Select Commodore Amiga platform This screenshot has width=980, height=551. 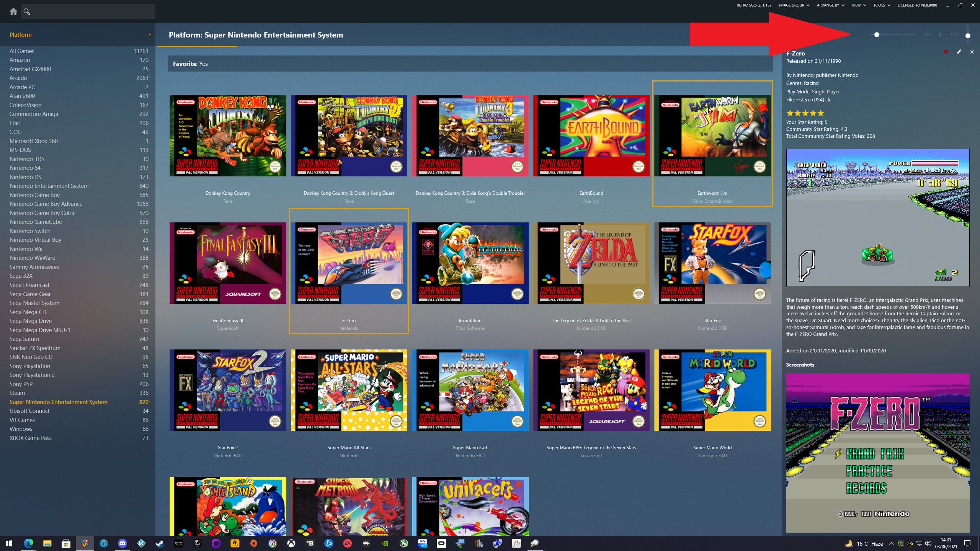click(78, 114)
